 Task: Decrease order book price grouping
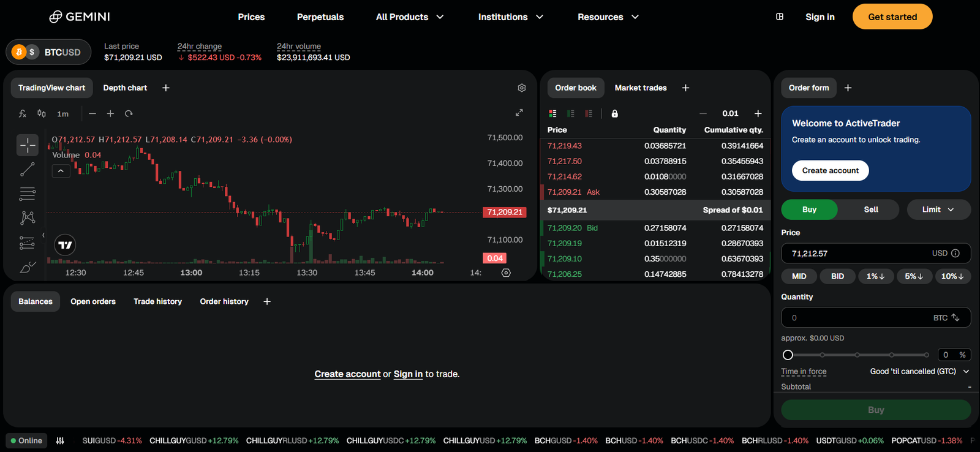tap(703, 114)
